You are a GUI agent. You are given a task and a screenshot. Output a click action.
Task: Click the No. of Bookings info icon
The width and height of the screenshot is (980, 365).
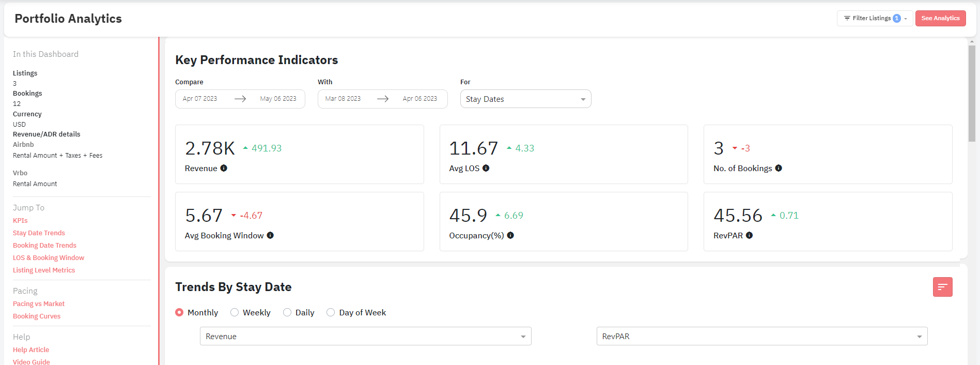coord(779,168)
